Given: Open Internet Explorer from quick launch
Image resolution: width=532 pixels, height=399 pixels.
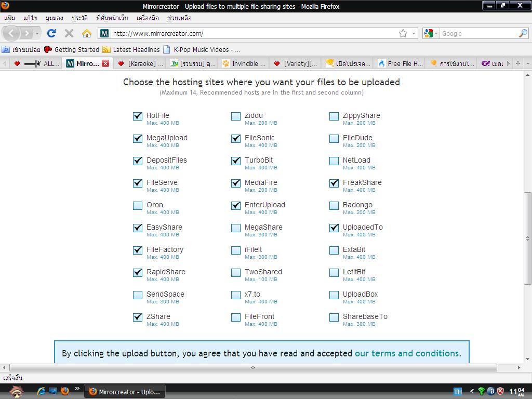Looking at the screenshot, I should tap(42, 391).
